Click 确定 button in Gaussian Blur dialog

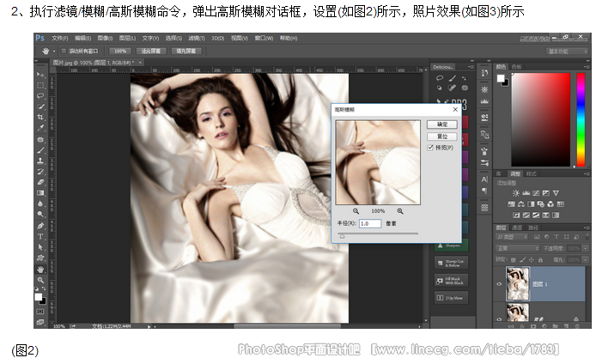[442, 124]
